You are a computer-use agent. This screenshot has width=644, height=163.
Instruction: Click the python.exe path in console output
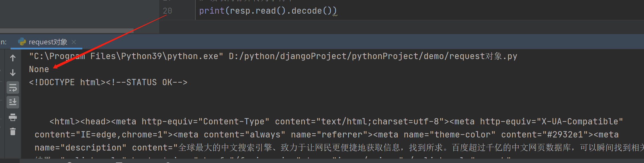coord(125,56)
